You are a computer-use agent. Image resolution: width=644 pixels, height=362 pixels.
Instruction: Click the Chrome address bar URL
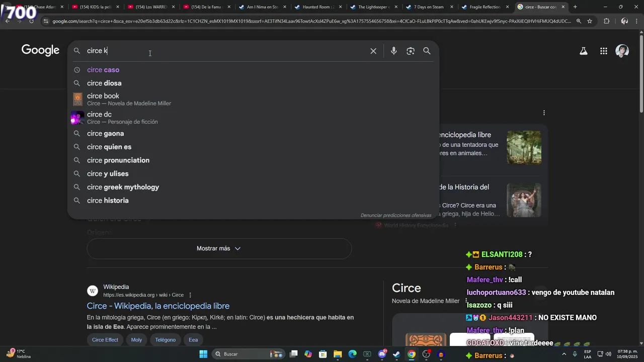coord(312,21)
